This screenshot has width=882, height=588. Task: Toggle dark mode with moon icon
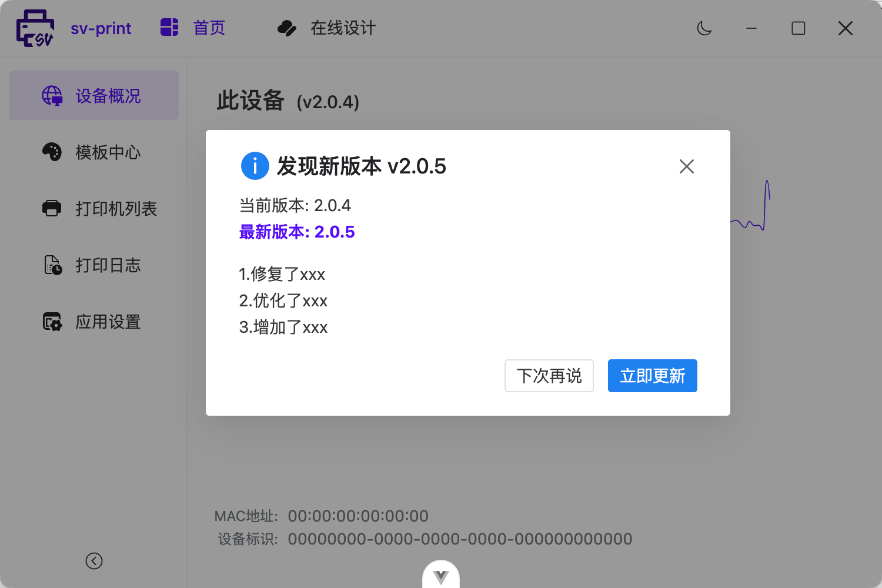704,28
